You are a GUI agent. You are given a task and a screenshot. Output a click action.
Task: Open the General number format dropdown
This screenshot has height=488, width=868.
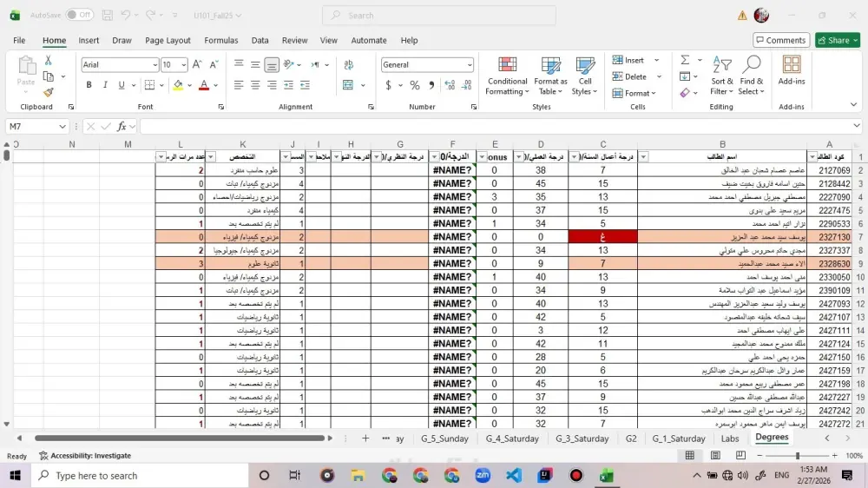[470, 65]
